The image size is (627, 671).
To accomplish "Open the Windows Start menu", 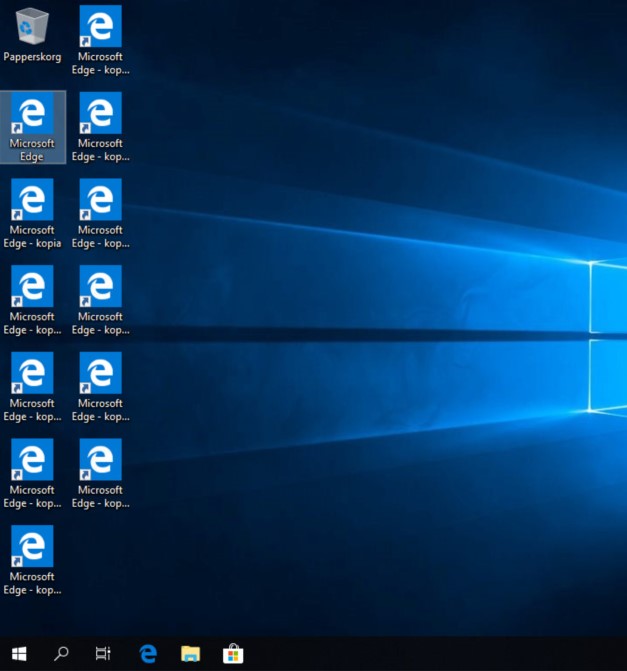I will 19,653.
